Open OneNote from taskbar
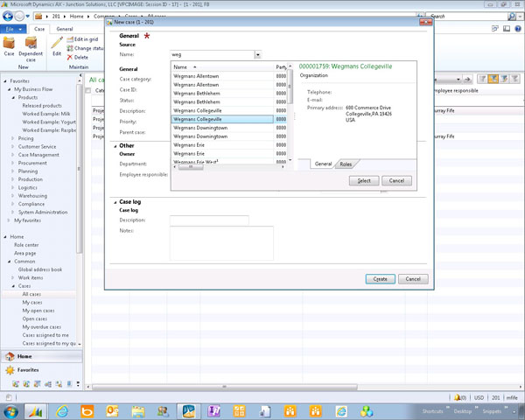 pos(214,411)
